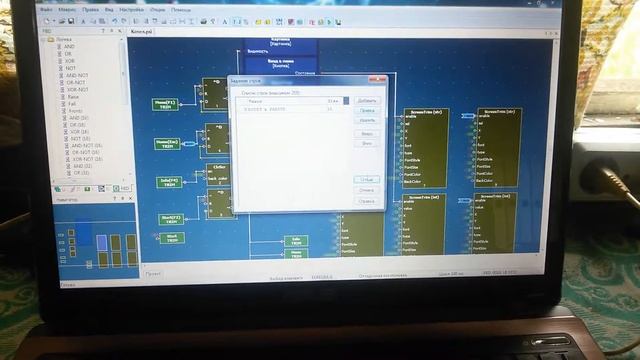Select OR in the library tree
This screenshot has height=360, width=640.
[68, 54]
